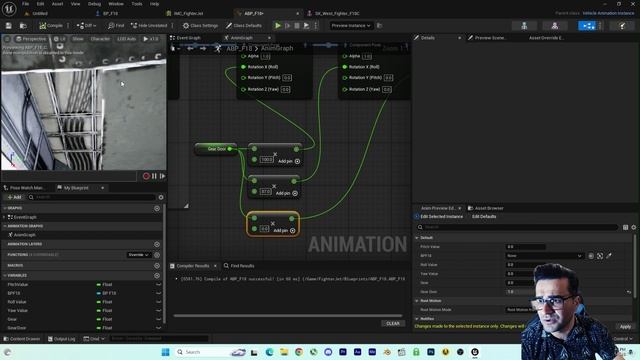640x360 pixels.
Task: Click the Pitch Value number field
Action: (x=526, y=247)
